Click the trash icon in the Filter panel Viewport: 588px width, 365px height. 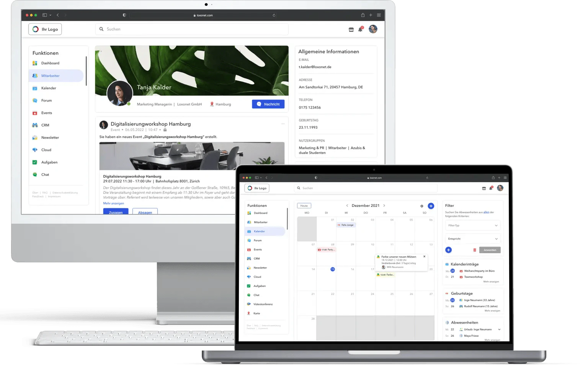point(475,250)
